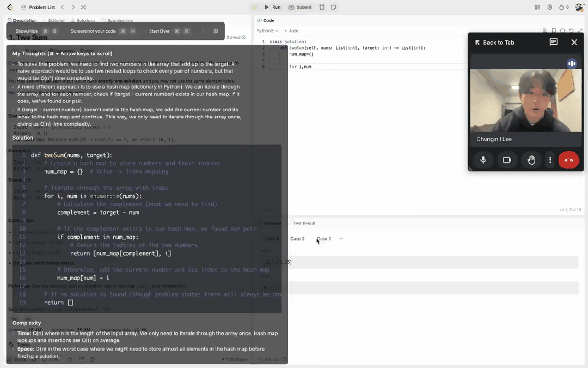The height and width of the screenshot is (368, 588).
Task: Select the Code panel tab
Action: [x=266, y=21]
